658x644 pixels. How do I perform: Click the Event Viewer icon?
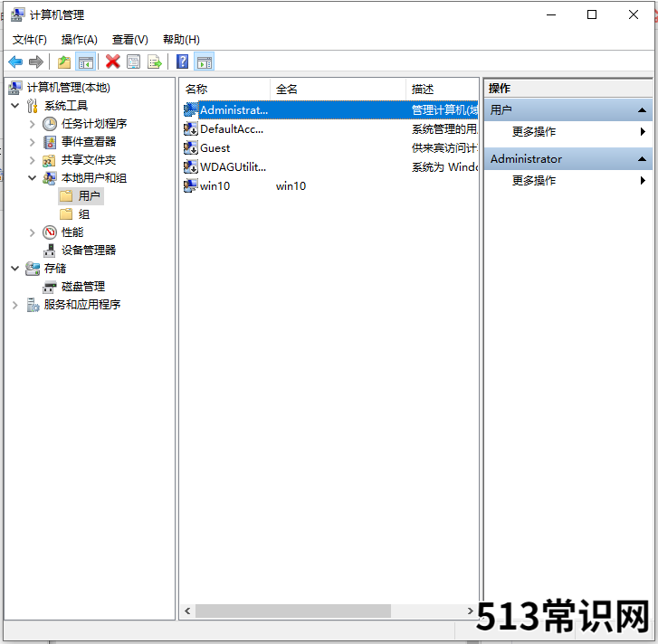tap(50, 142)
